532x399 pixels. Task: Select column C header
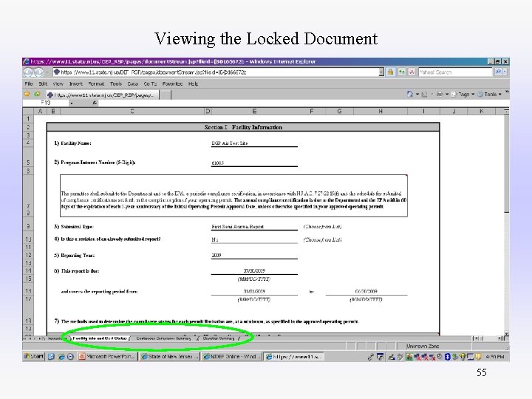pos(132,112)
